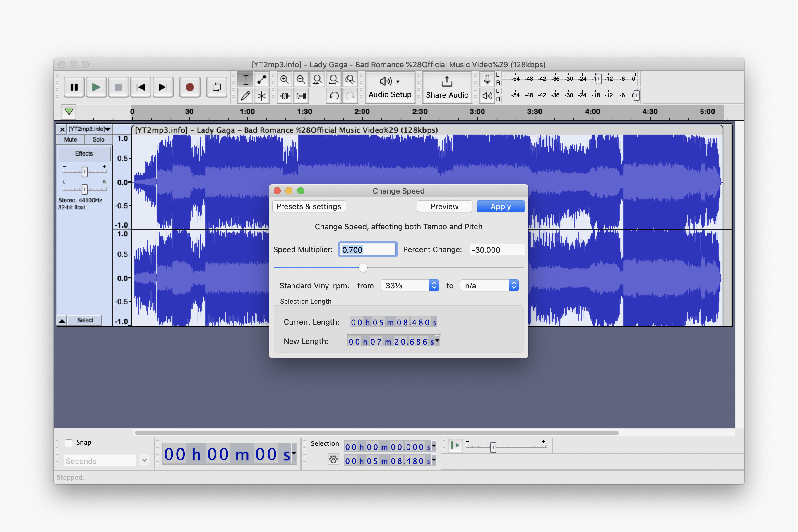Toggle the Snap checkbox
The width and height of the screenshot is (798, 532).
[69, 443]
